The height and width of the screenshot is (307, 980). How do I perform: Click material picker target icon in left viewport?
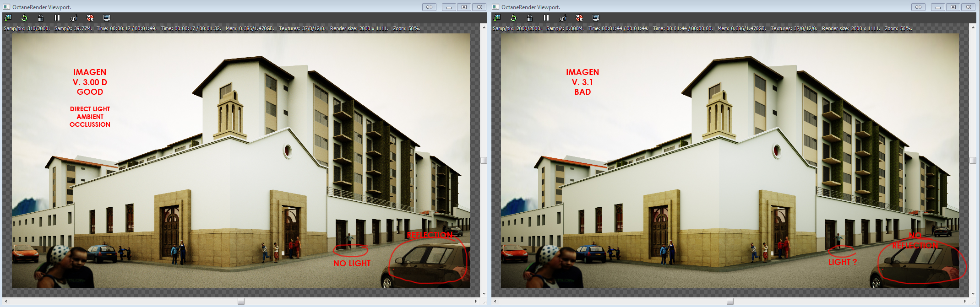click(x=90, y=18)
